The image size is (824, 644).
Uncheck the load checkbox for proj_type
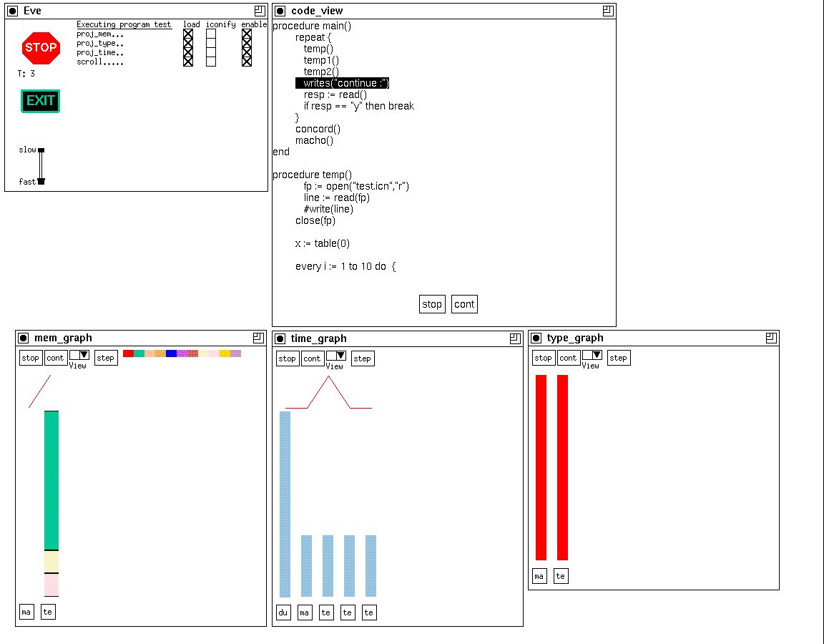coord(188,43)
